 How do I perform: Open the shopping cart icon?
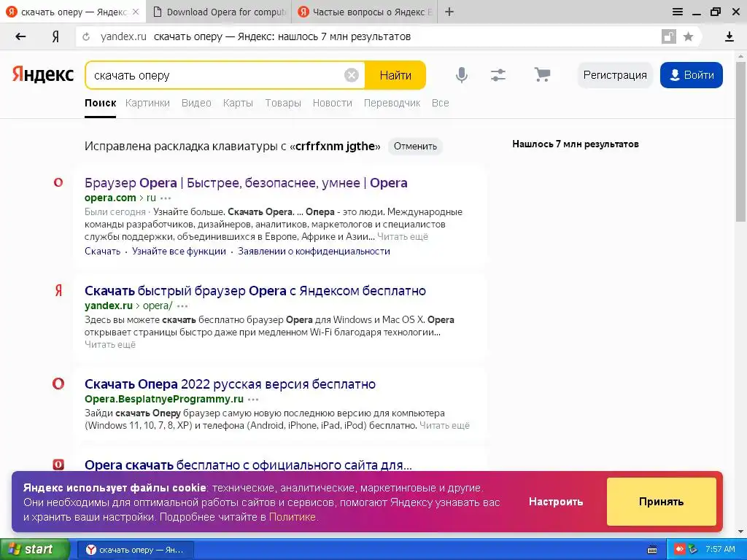click(x=542, y=75)
